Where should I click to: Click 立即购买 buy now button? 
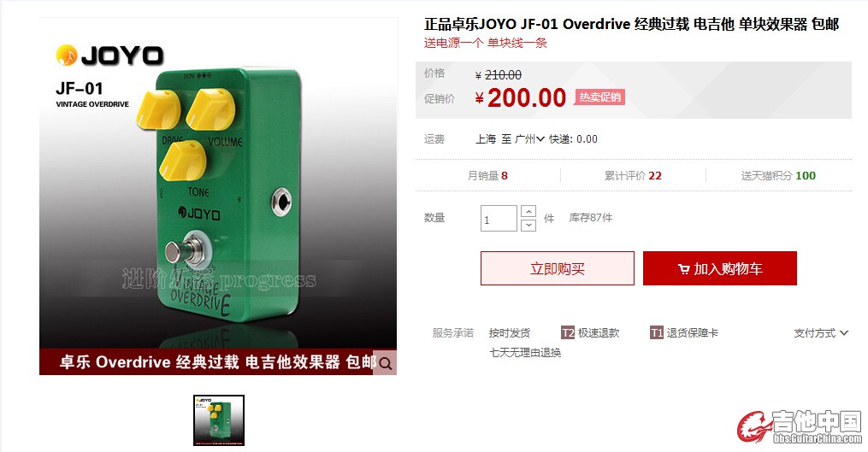(558, 268)
